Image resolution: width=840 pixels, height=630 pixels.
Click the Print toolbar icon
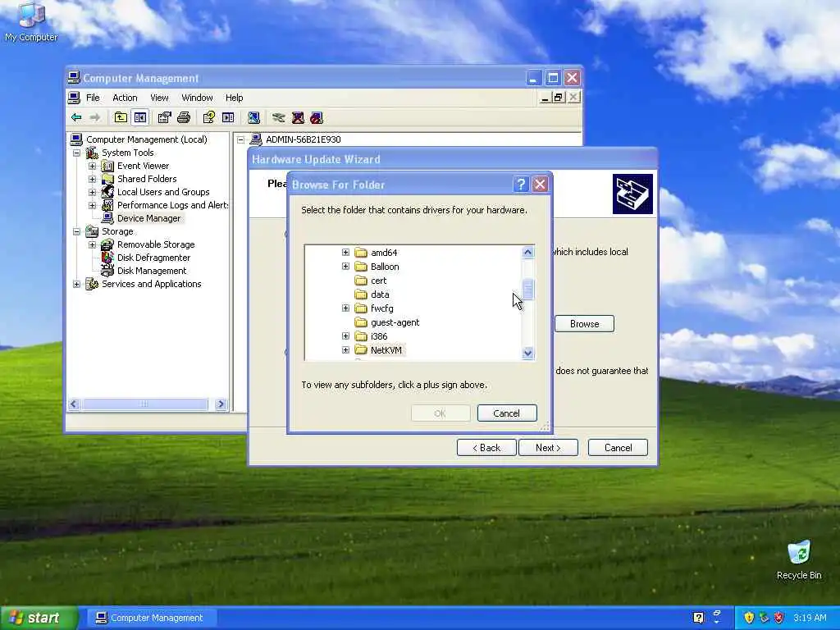click(184, 117)
